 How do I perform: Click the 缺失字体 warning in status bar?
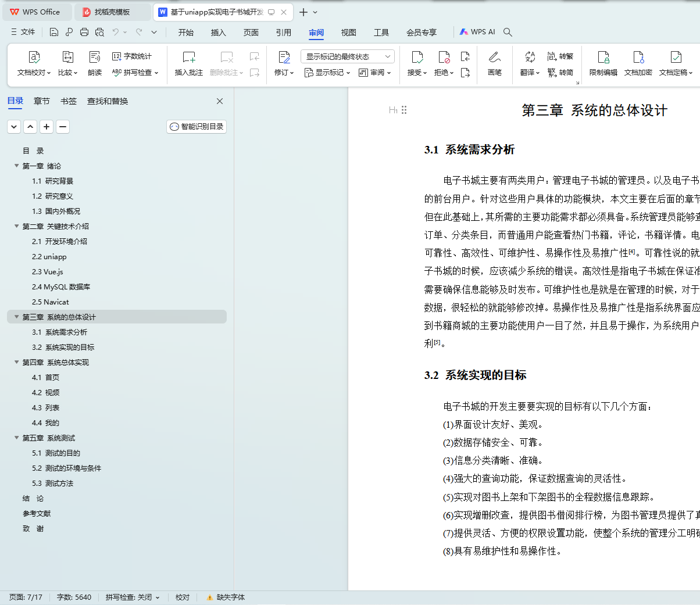[x=226, y=597]
